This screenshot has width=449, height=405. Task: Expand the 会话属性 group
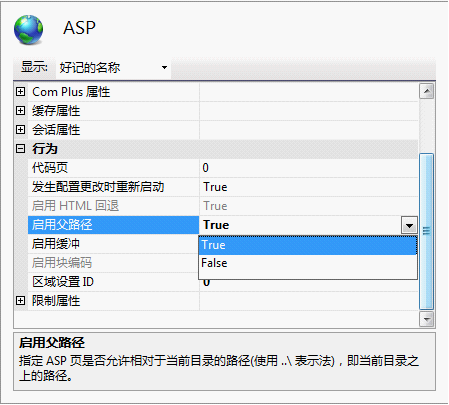coord(20,130)
